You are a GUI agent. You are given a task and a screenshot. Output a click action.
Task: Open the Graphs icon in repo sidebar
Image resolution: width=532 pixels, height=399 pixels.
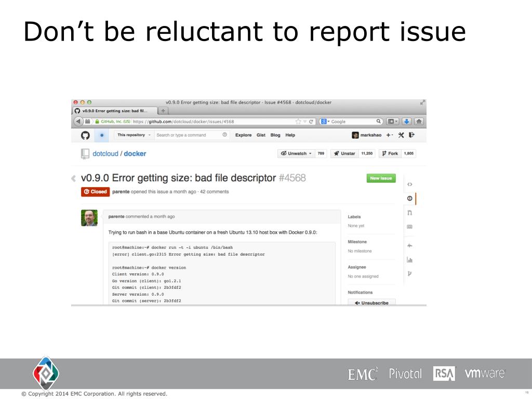(409, 260)
